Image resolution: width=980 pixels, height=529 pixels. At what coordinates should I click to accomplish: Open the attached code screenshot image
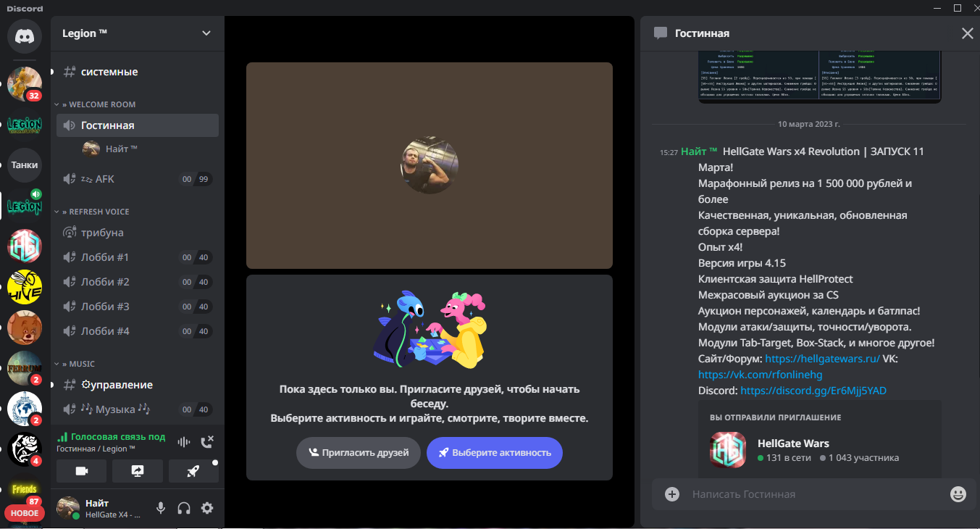819,76
